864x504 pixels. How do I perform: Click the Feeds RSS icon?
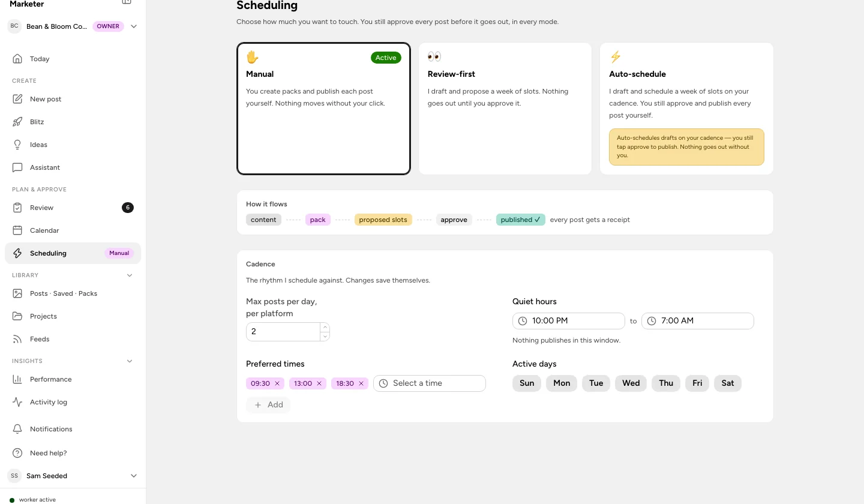point(17,339)
